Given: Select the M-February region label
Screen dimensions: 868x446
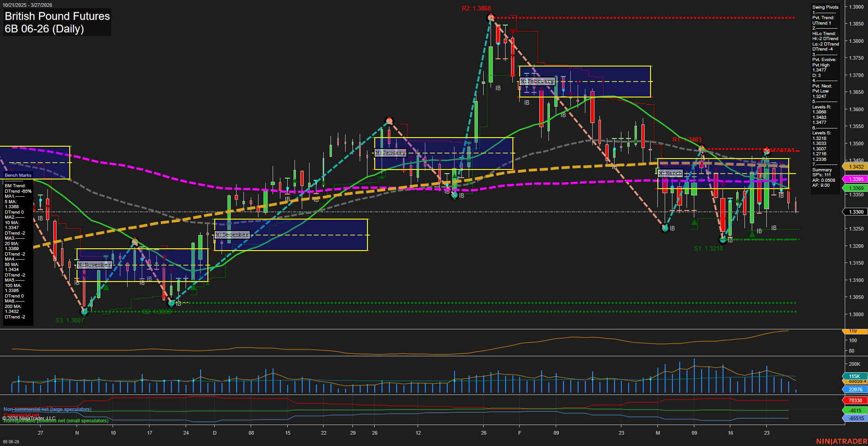Looking at the screenshot, I should point(537,81).
